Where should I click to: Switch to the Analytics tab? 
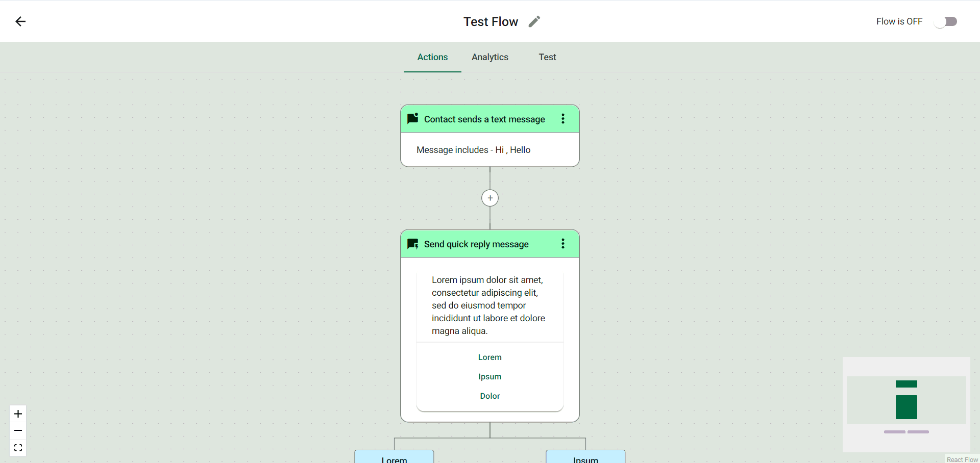pos(489,57)
